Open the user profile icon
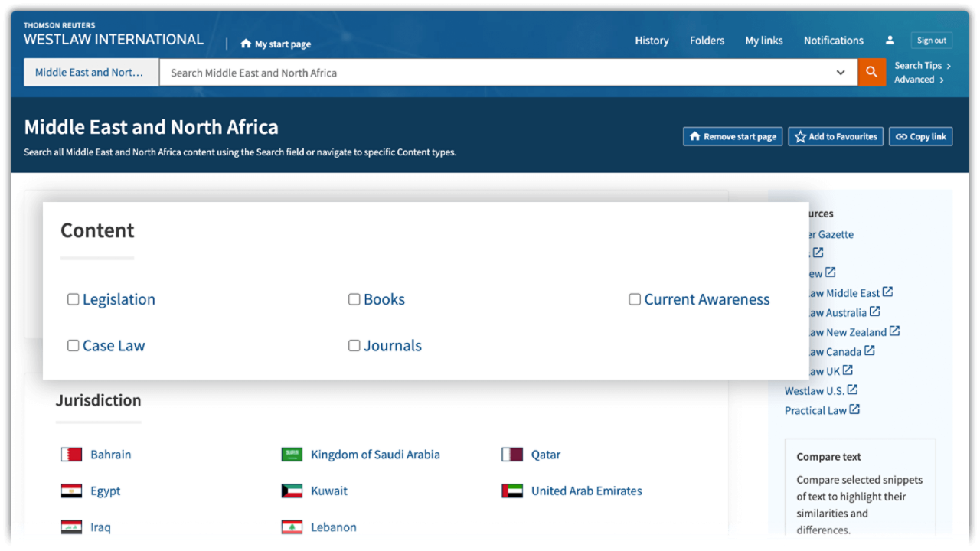The height and width of the screenshot is (551, 980). pyautogui.click(x=890, y=41)
